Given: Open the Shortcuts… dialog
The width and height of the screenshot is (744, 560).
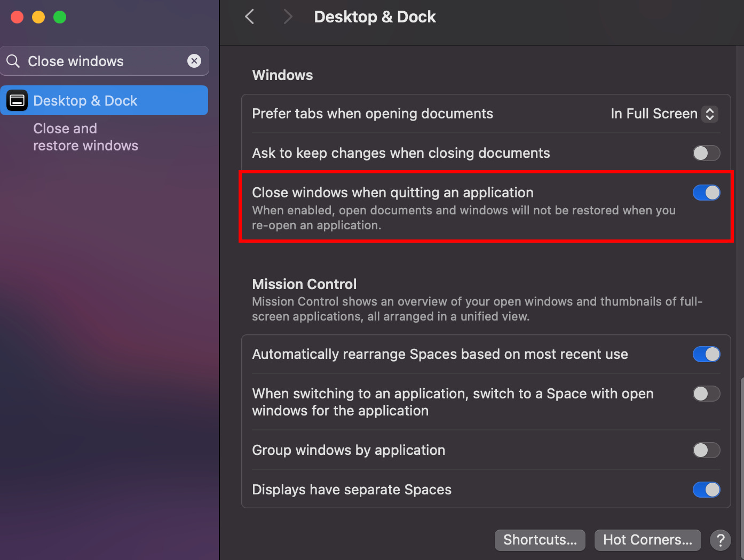Looking at the screenshot, I should (x=540, y=540).
